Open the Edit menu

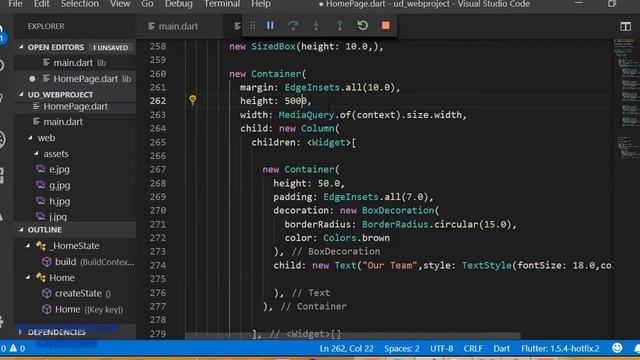[x=41, y=4]
